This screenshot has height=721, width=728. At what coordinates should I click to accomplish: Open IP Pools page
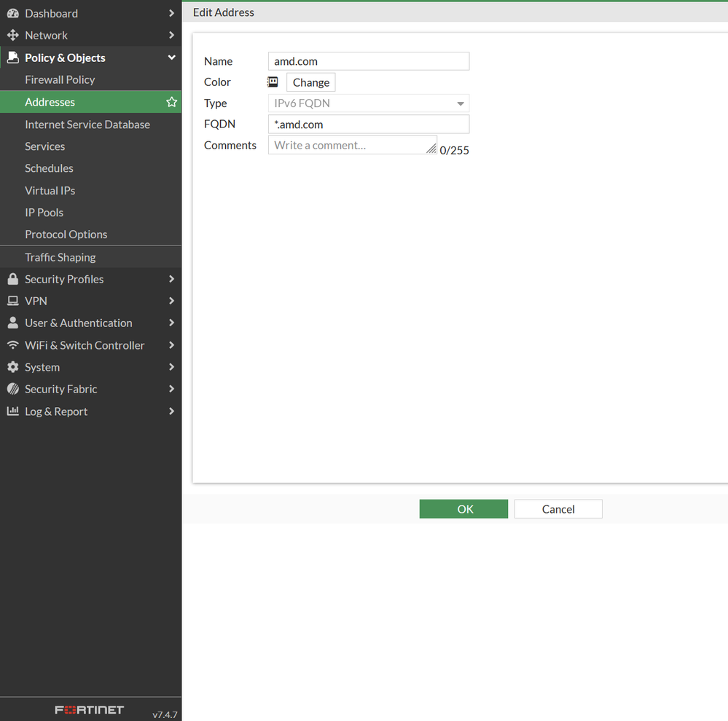point(90,213)
